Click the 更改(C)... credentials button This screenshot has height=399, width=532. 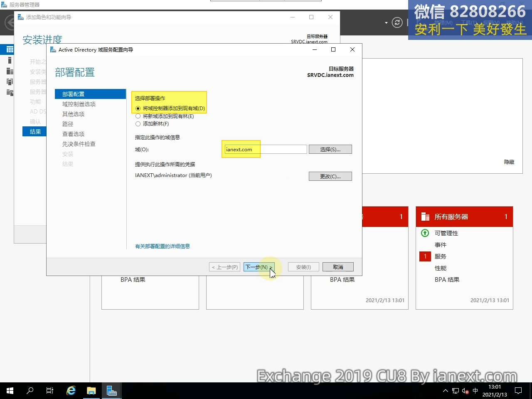pos(330,176)
